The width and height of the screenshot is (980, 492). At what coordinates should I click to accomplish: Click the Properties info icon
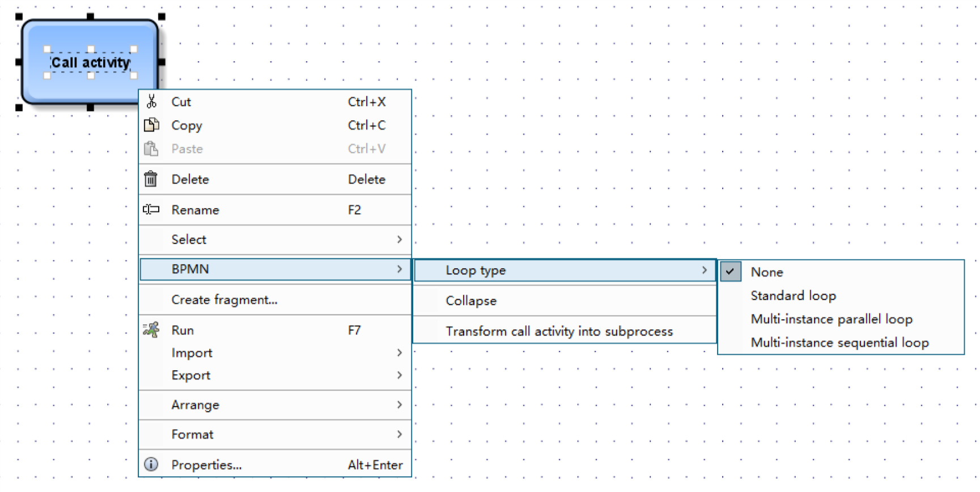pos(151,465)
